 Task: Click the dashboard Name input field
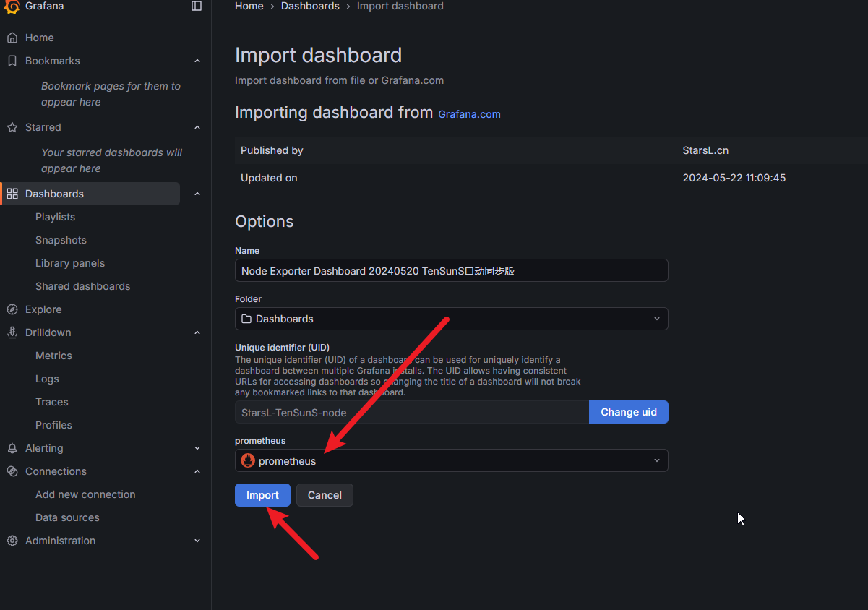452,270
